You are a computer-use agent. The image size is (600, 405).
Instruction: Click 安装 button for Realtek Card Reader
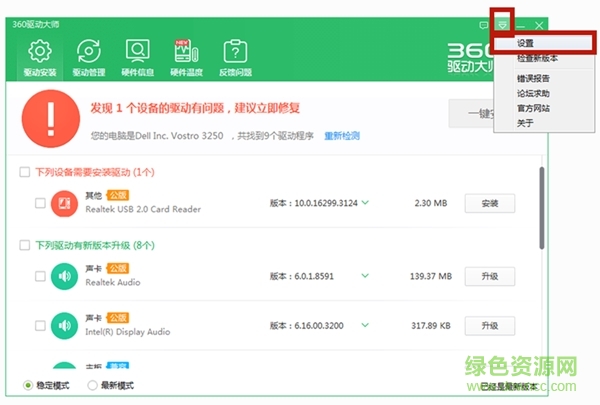489,203
